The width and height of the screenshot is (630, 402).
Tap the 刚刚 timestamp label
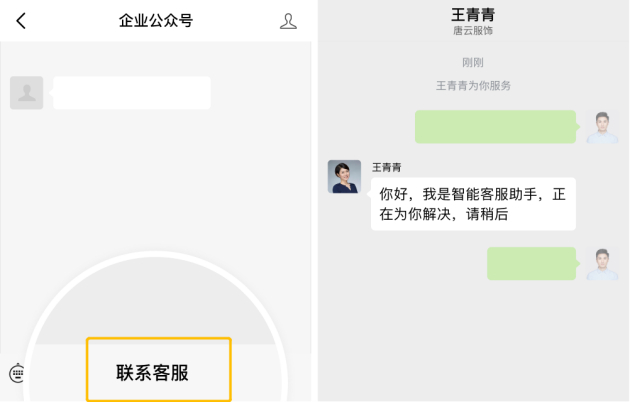473,62
